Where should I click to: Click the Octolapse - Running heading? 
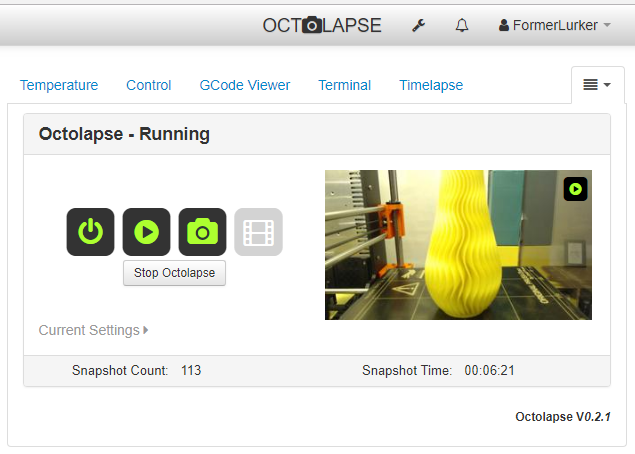[124, 134]
